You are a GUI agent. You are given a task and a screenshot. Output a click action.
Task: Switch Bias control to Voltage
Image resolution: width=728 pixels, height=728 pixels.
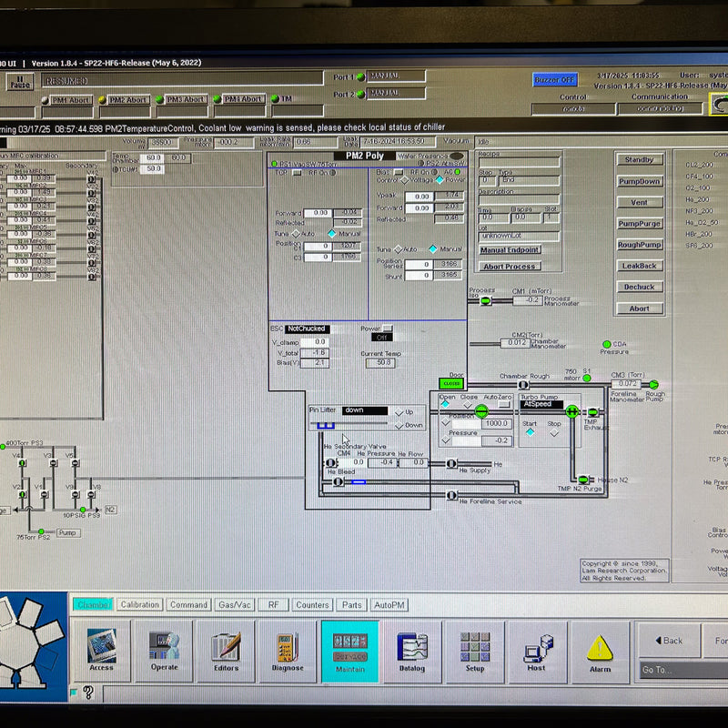click(x=405, y=180)
